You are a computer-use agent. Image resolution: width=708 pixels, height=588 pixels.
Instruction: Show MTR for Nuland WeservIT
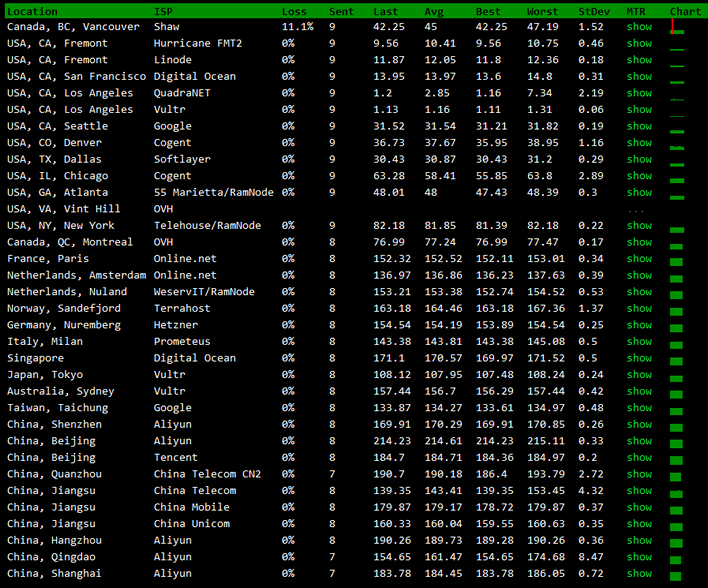[639, 292]
